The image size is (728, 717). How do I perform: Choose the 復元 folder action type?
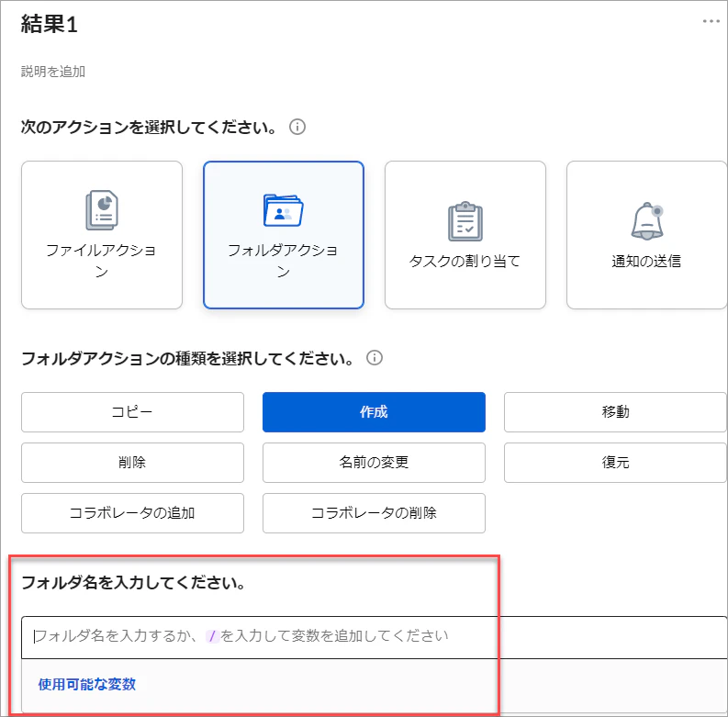pyautogui.click(x=615, y=463)
